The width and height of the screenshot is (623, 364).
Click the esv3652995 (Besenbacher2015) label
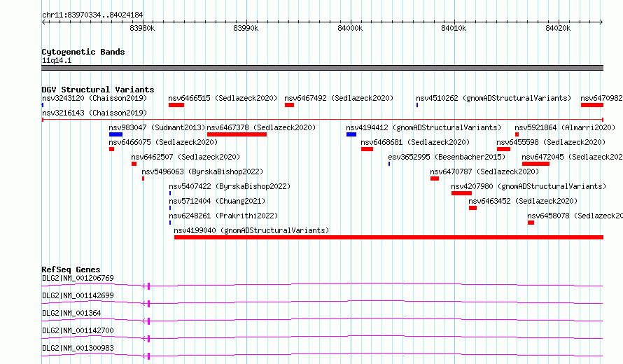447,157
